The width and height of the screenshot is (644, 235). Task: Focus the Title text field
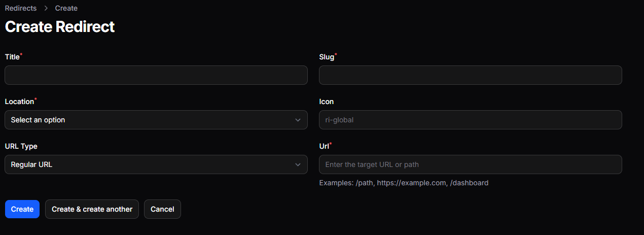click(x=156, y=75)
